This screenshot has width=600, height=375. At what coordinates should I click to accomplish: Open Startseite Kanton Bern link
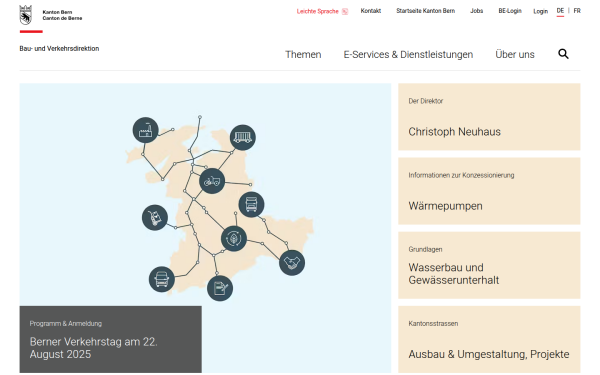(426, 11)
